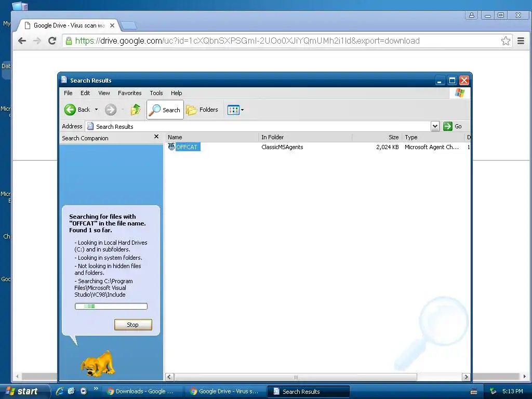Click second Quick Launch browser icon
Image resolution: width=532 pixels, height=399 pixels.
(x=71, y=391)
